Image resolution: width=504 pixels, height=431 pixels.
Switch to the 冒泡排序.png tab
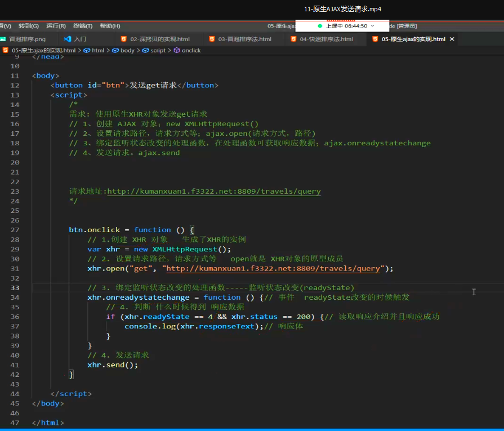[x=28, y=39]
